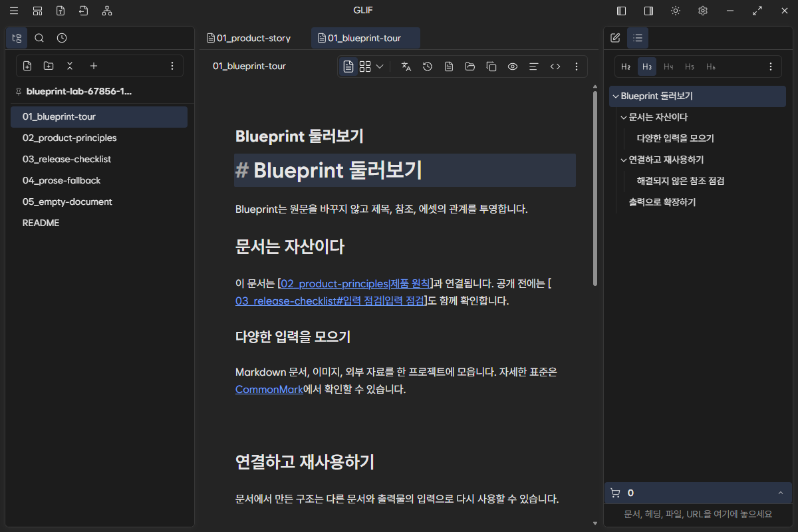
Task: Open editor toolbar more options menu
Action: pos(577,66)
